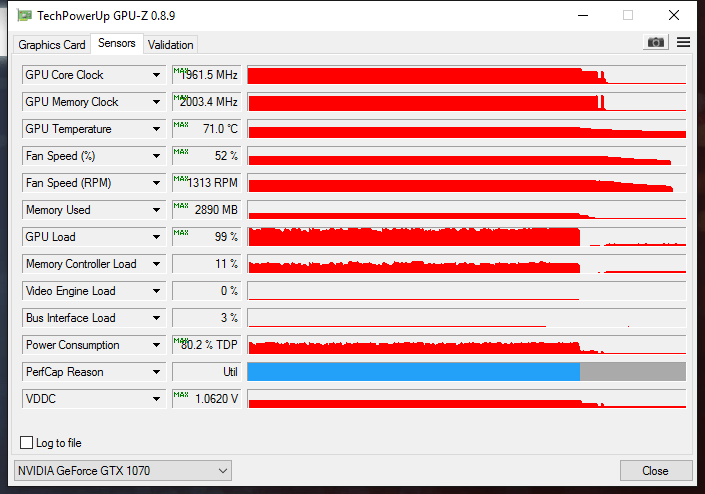Click the 0 % video engine load value
The height and width of the screenshot is (494, 705).
point(207,291)
